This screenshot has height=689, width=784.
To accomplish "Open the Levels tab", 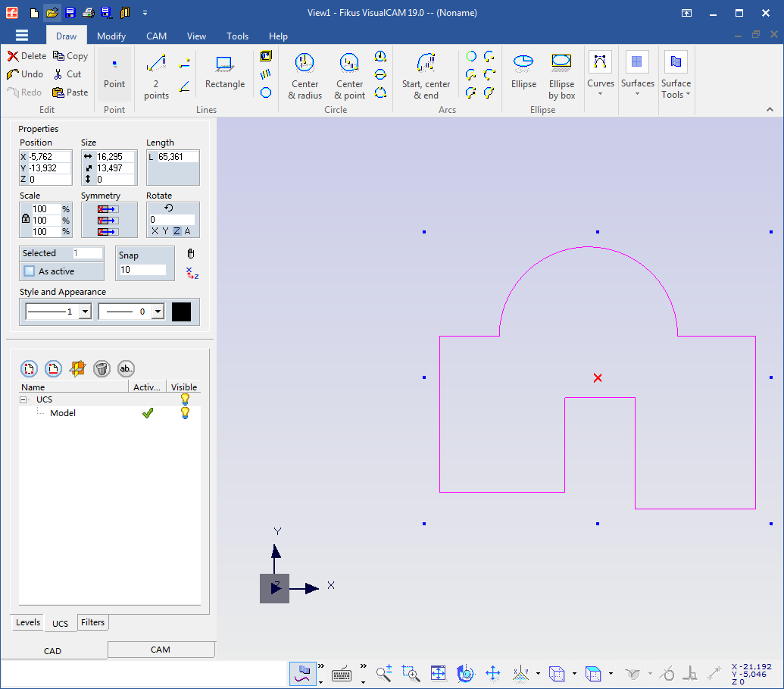I will pyautogui.click(x=28, y=622).
